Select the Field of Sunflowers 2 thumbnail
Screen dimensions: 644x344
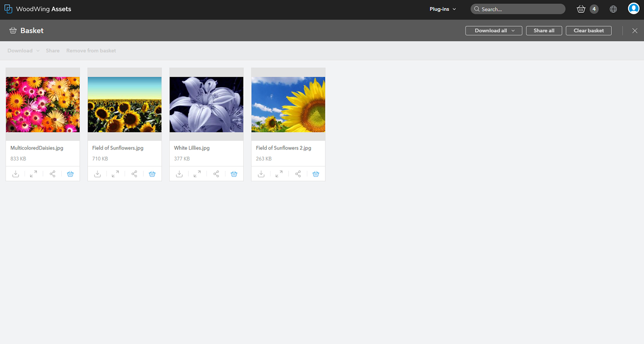(288, 104)
